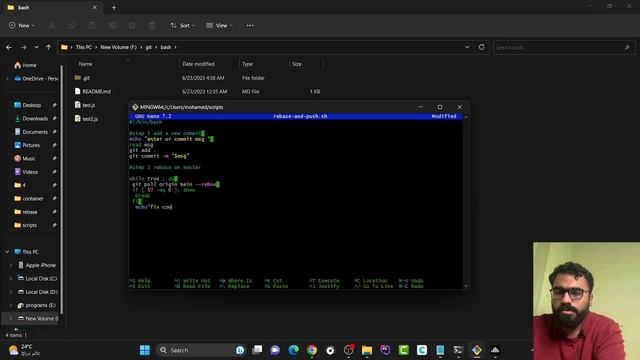
Task: Click the Rename icon in Explorer toolbar
Action: tap(112, 26)
